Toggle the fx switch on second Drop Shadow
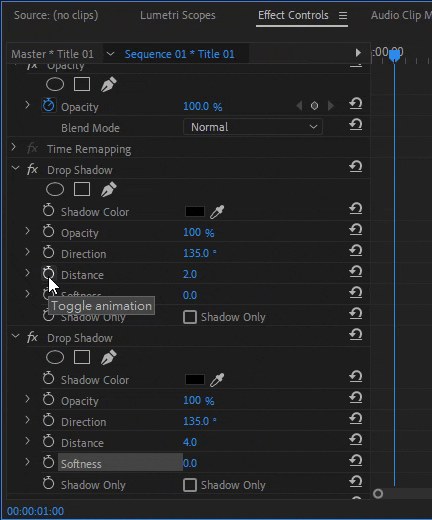Image resolution: width=432 pixels, height=520 pixels. [32, 337]
